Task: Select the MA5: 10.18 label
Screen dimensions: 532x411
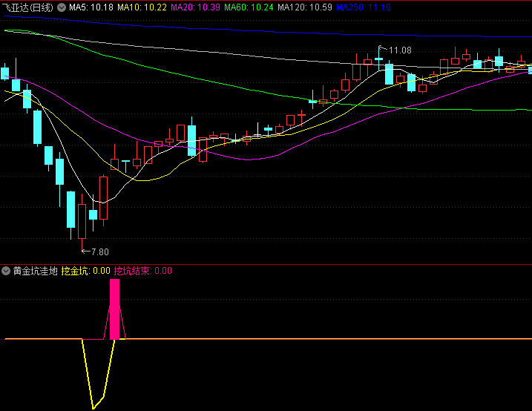Action: point(91,7)
